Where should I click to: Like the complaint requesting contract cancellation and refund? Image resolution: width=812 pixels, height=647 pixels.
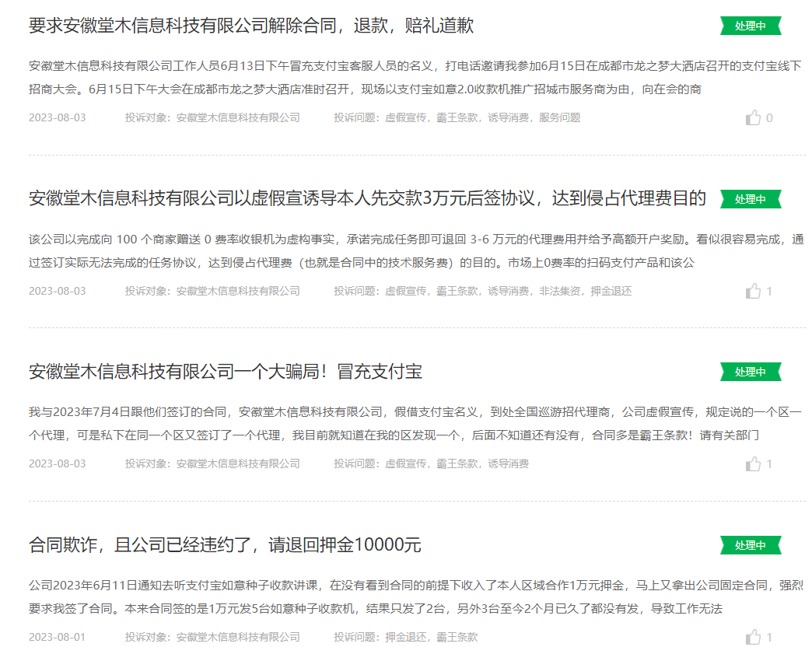(x=753, y=118)
